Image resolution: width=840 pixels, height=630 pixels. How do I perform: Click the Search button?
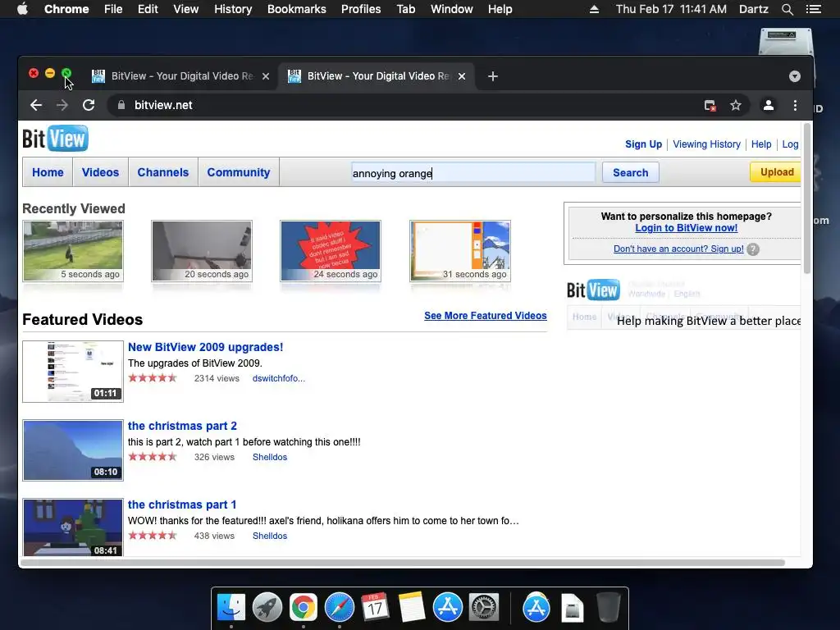[631, 172]
